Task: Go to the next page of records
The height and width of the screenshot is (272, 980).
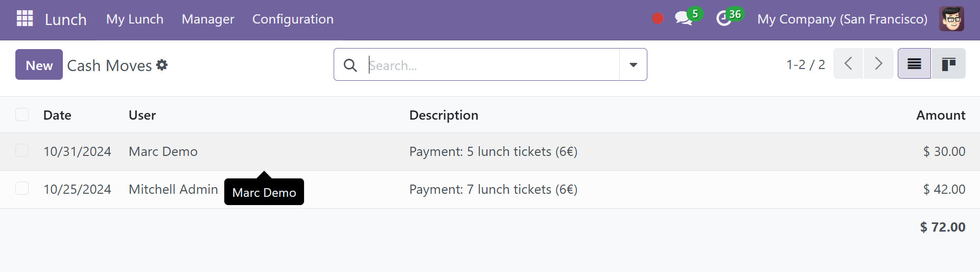Action: tap(878, 63)
